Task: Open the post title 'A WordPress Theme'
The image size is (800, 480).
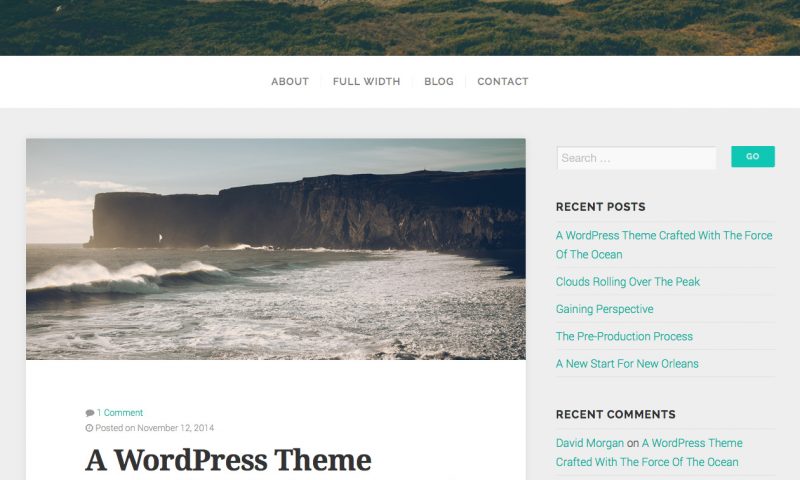Action: tap(229, 460)
